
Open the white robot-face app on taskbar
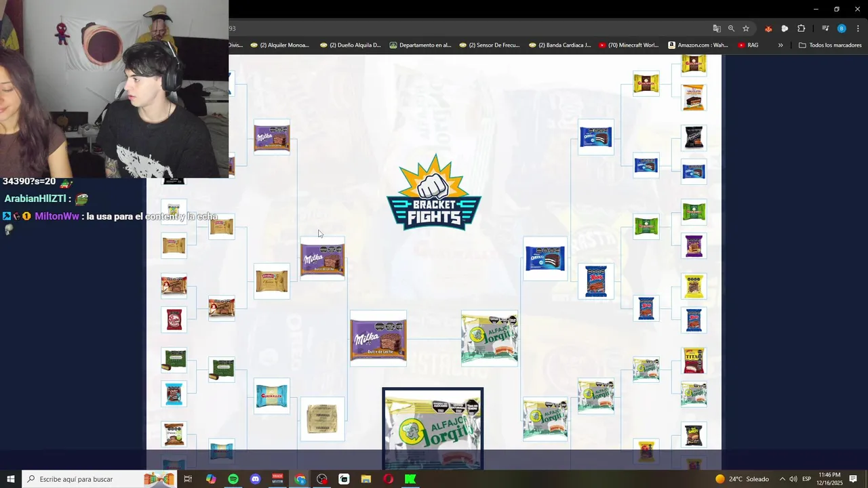pos(344,479)
